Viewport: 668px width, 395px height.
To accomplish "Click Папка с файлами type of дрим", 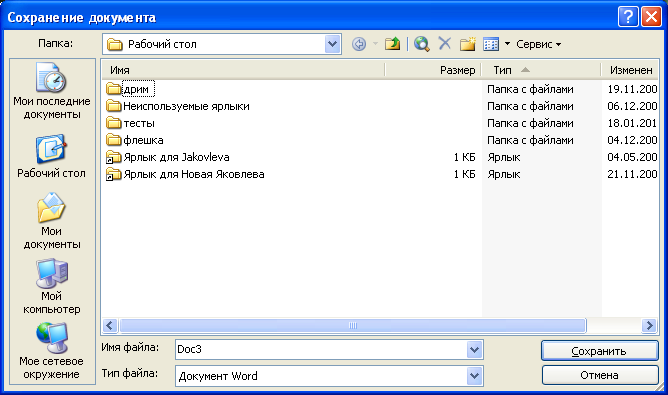I will pyautogui.click(x=530, y=89).
